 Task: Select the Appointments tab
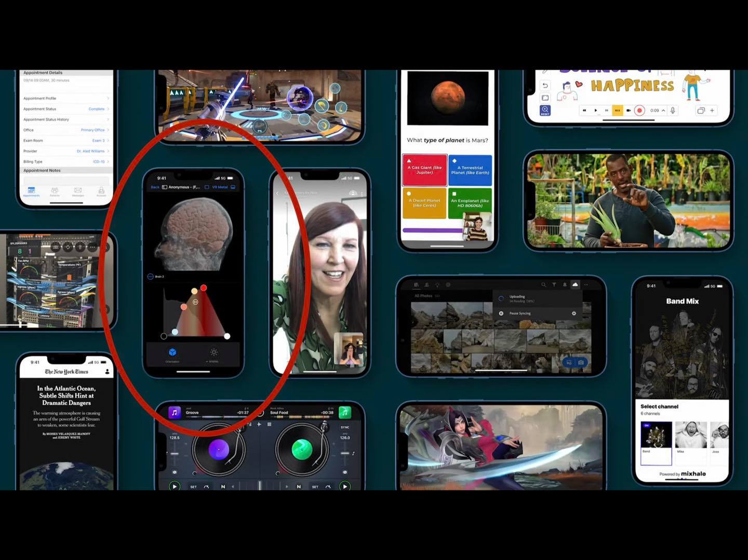point(31,192)
